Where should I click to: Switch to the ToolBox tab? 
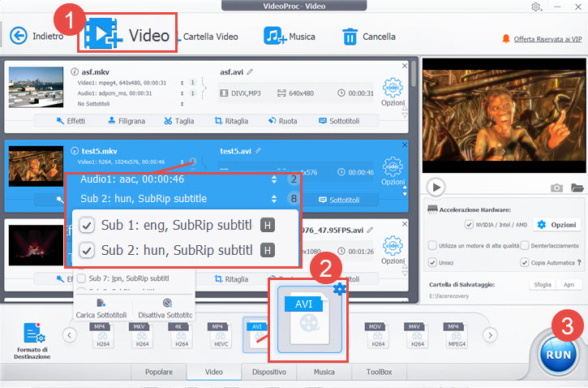click(379, 372)
